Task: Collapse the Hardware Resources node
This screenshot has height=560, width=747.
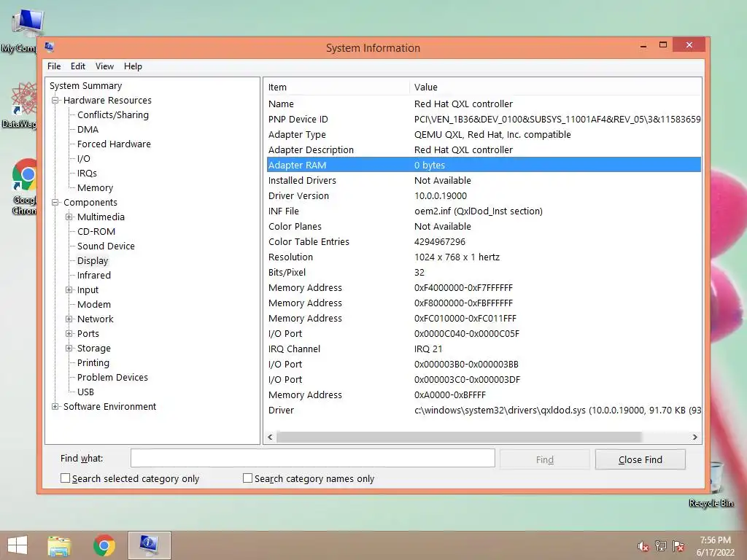Action: 55,101
